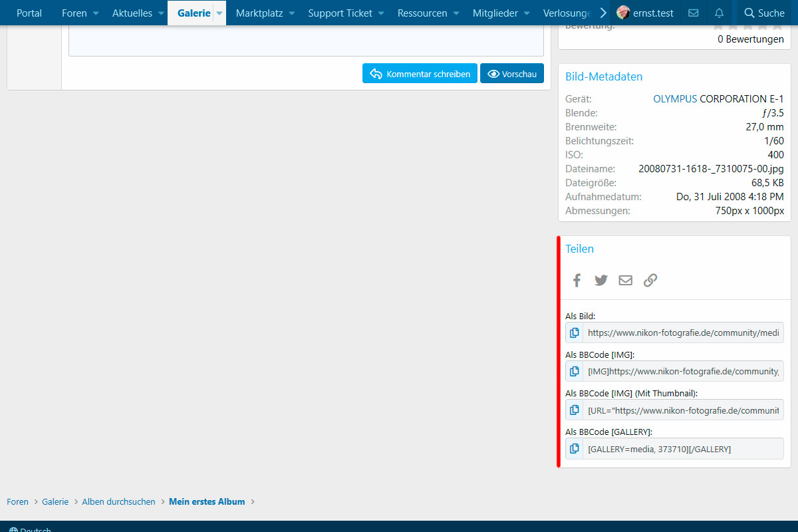This screenshot has width=798, height=532.
Task: Copy the BBCode 'Mit Thumbnail' code icon
Action: coord(575,410)
